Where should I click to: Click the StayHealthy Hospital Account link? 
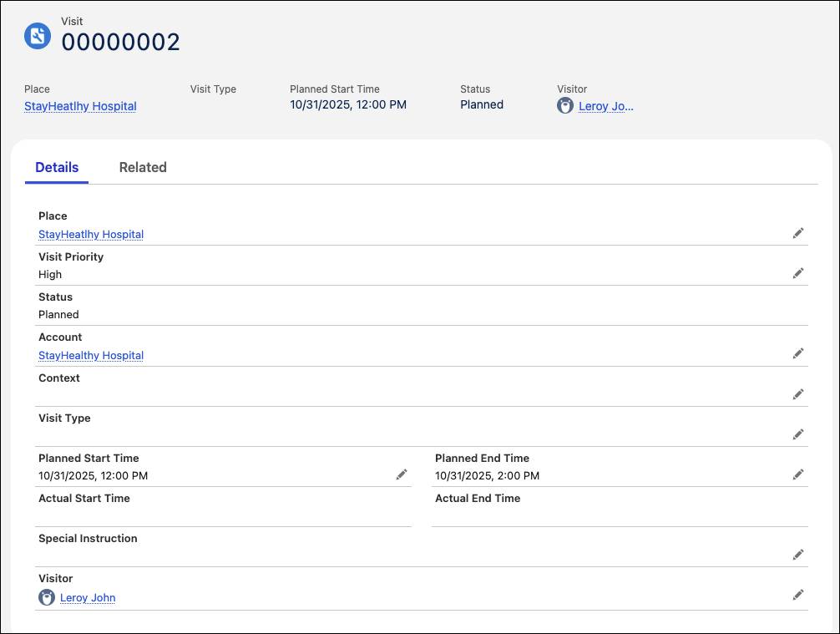[x=90, y=355]
